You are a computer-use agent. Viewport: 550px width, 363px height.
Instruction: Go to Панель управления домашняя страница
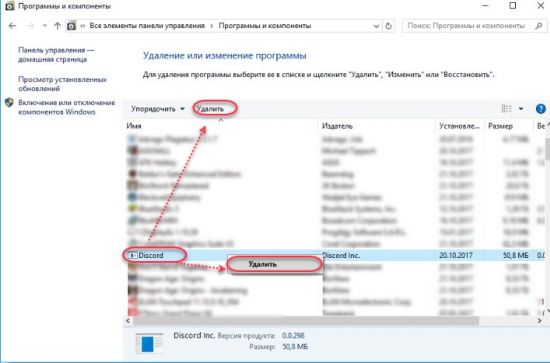pyautogui.click(x=56, y=55)
